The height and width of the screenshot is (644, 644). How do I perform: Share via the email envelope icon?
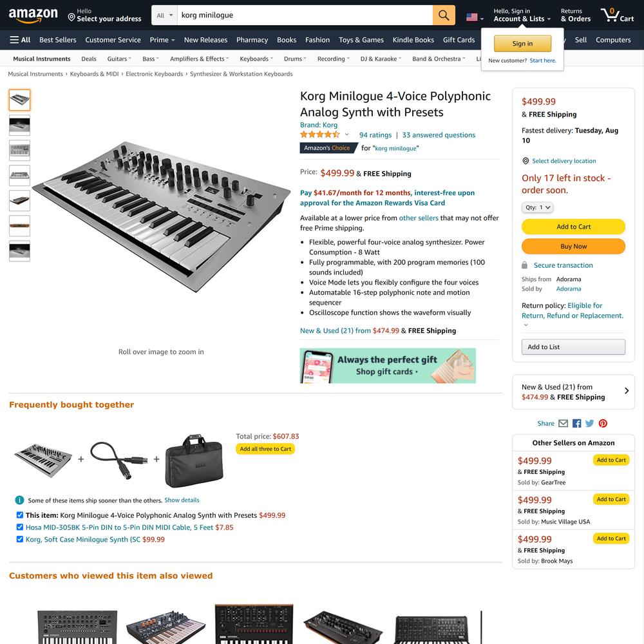563,423
